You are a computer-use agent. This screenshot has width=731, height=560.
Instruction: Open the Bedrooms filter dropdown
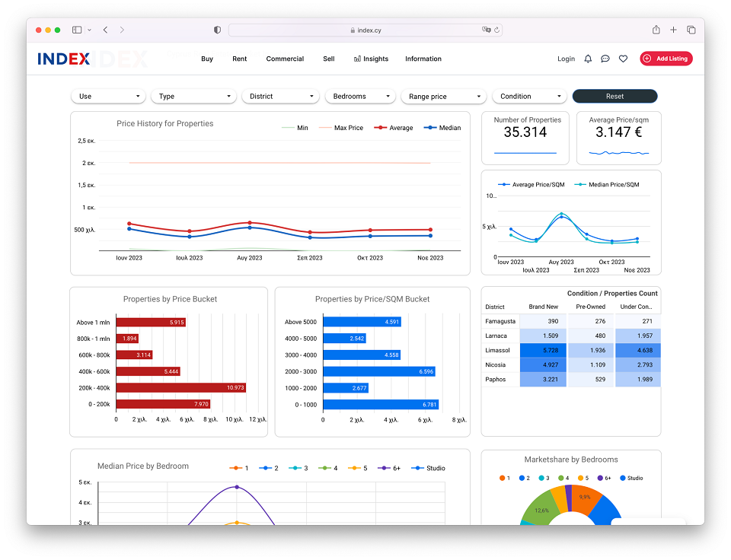360,97
